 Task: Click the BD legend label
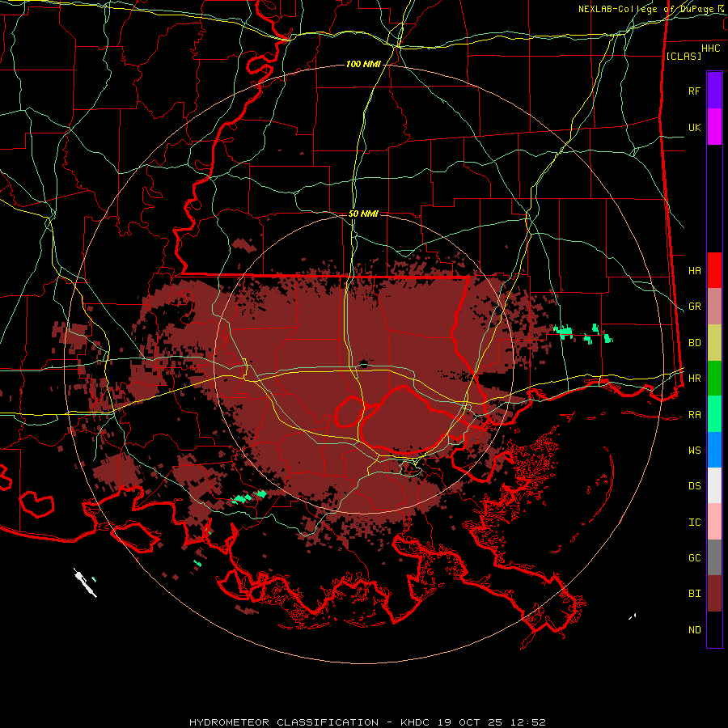point(694,343)
